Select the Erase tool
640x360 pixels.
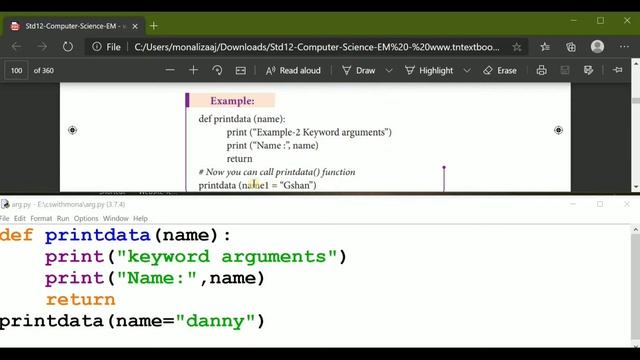(500, 71)
